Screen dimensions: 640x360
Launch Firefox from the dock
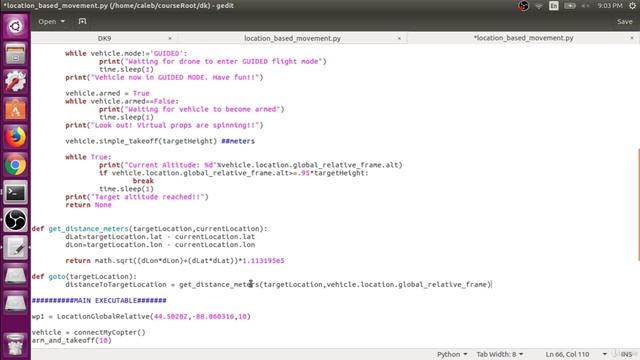point(15,137)
